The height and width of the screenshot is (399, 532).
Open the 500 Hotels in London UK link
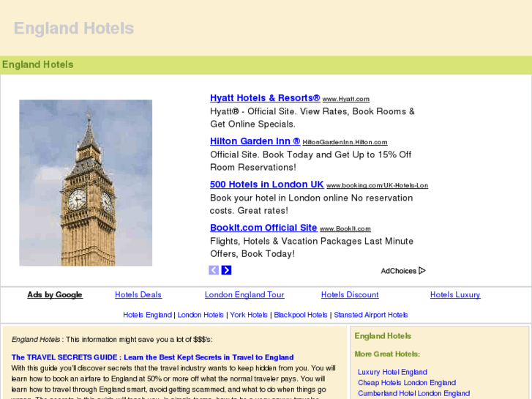(266, 184)
